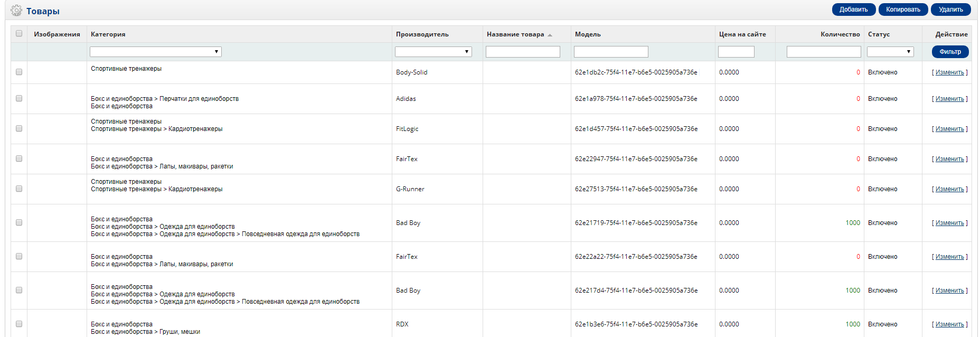Click model 62e1d457-75f4-11e7-b6e5-0025905a736e text

636,129
